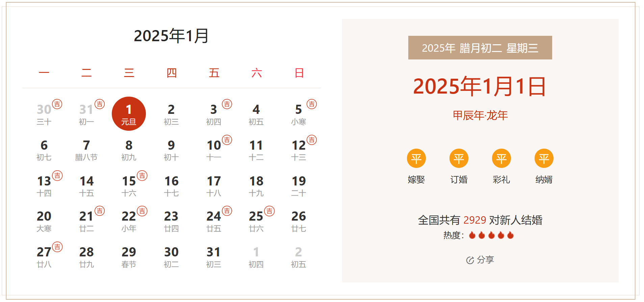Choose January 7 腊八节 date
This screenshot has width=644, height=302.
tap(86, 150)
